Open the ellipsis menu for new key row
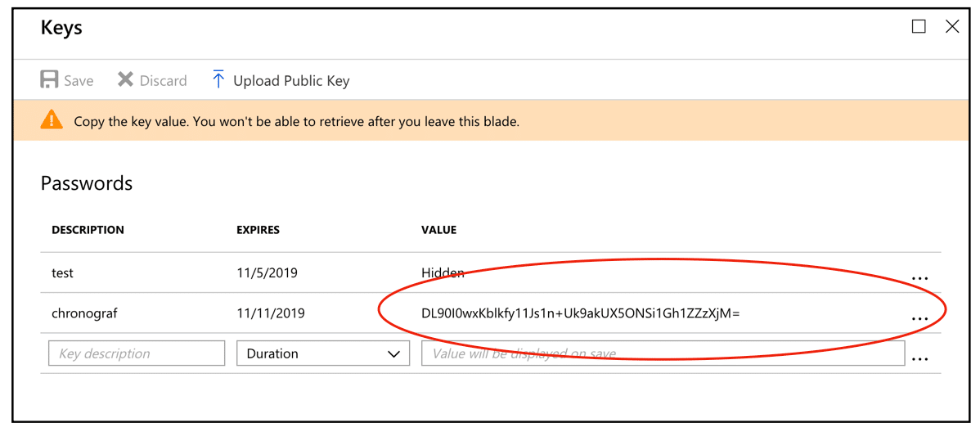Image resolution: width=980 pixels, height=432 pixels. (x=919, y=358)
